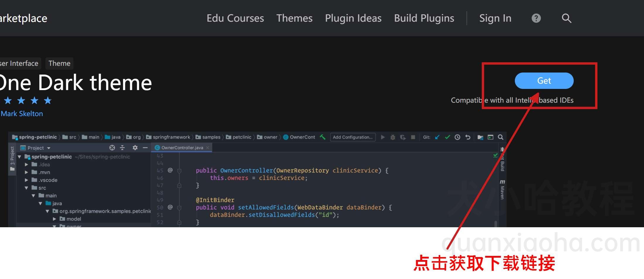The height and width of the screenshot is (279, 644).
Task: Click Select Opened File crosshair icon
Action: tap(112, 148)
